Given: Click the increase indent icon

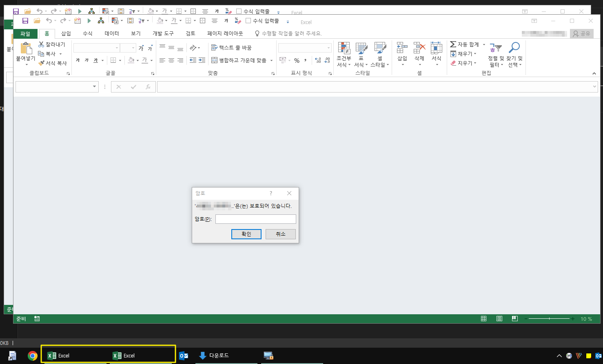Looking at the screenshot, I should coord(202,60).
